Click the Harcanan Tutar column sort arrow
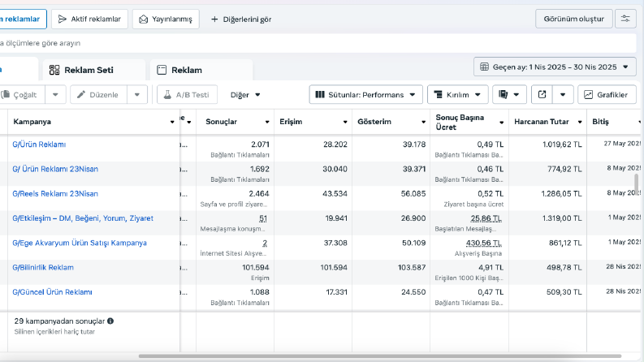 pos(580,122)
